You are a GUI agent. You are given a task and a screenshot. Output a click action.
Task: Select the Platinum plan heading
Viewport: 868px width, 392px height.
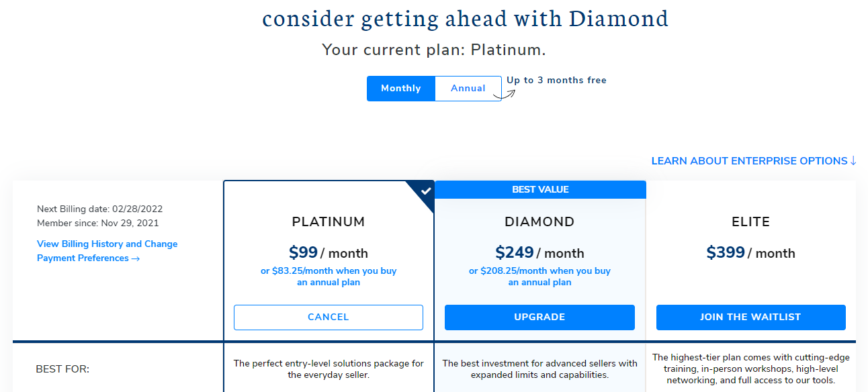pos(329,222)
